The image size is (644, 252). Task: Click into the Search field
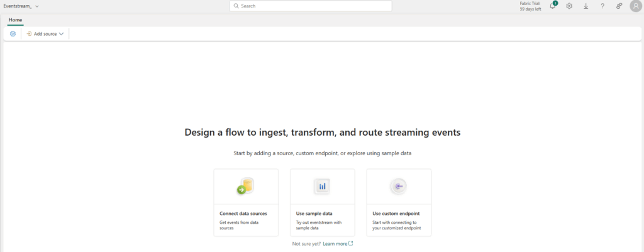pyautogui.click(x=311, y=6)
